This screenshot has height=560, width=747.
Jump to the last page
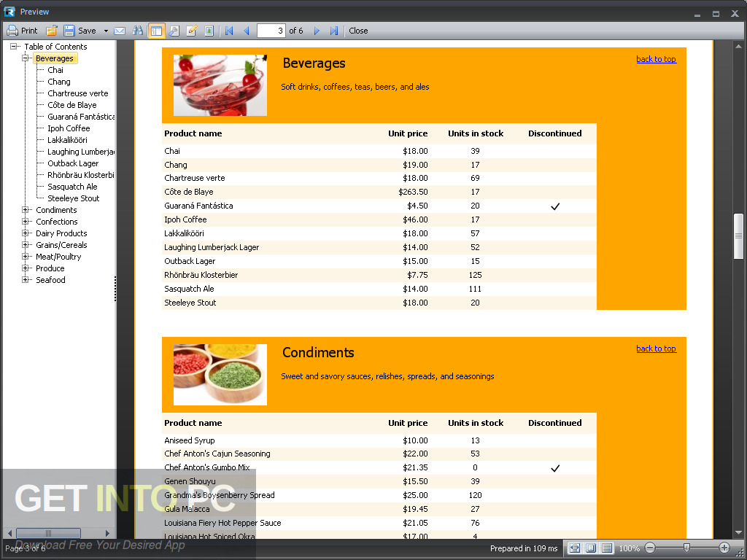pos(334,31)
